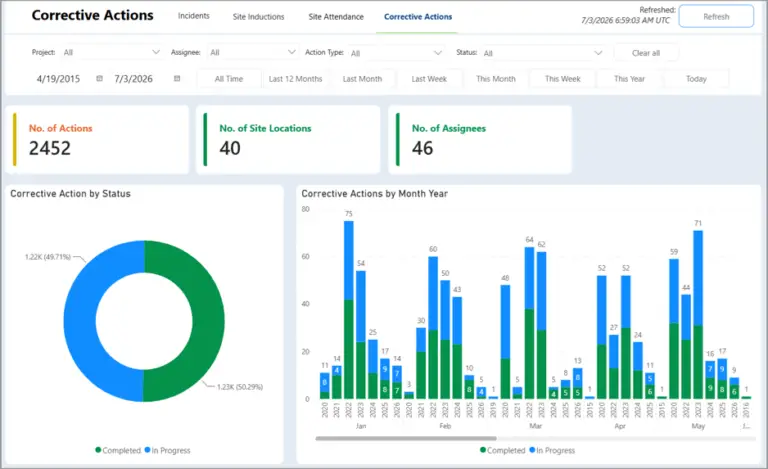
Task: Open the Site Attendance tab
Action: pos(336,17)
